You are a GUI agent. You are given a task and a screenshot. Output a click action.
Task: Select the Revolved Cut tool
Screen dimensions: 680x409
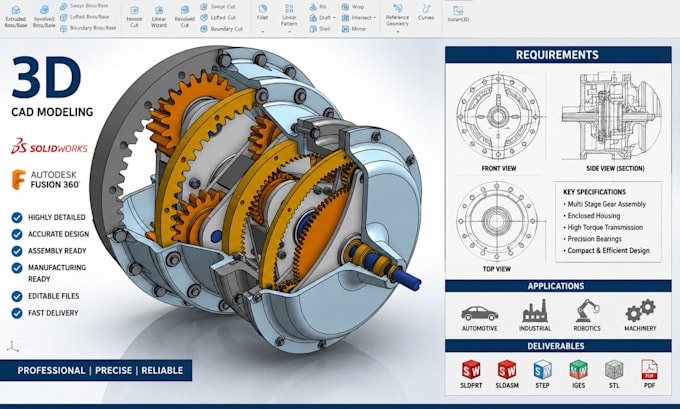(x=185, y=17)
